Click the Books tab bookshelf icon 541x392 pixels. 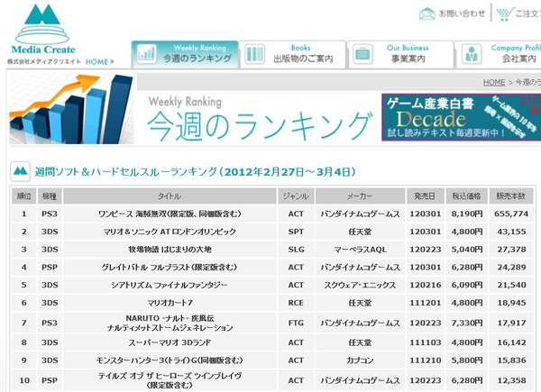click(254, 54)
